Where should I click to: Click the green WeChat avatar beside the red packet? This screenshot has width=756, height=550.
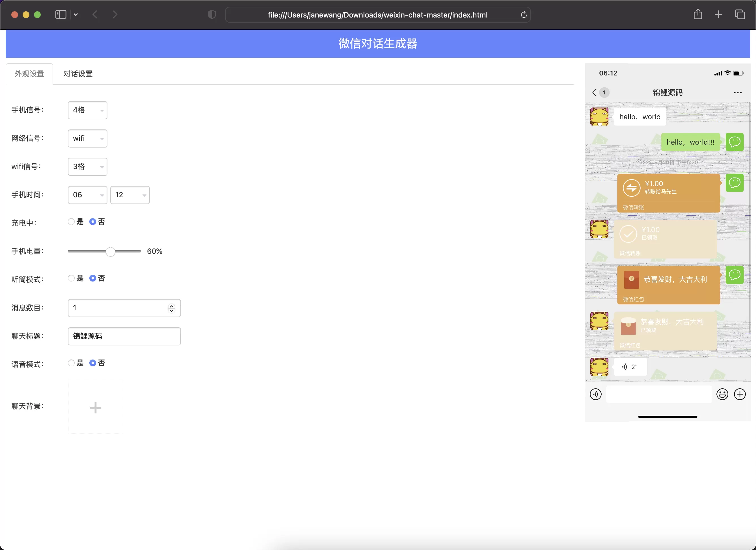point(735,275)
